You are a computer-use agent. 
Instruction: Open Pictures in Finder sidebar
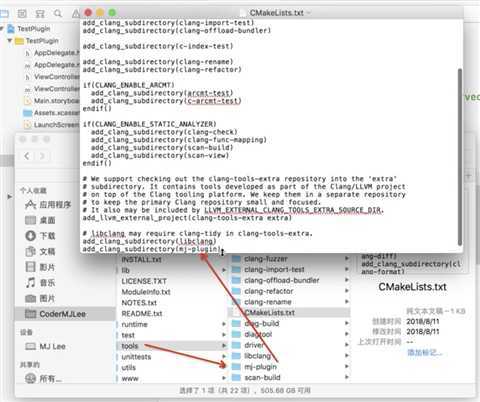tap(41, 299)
